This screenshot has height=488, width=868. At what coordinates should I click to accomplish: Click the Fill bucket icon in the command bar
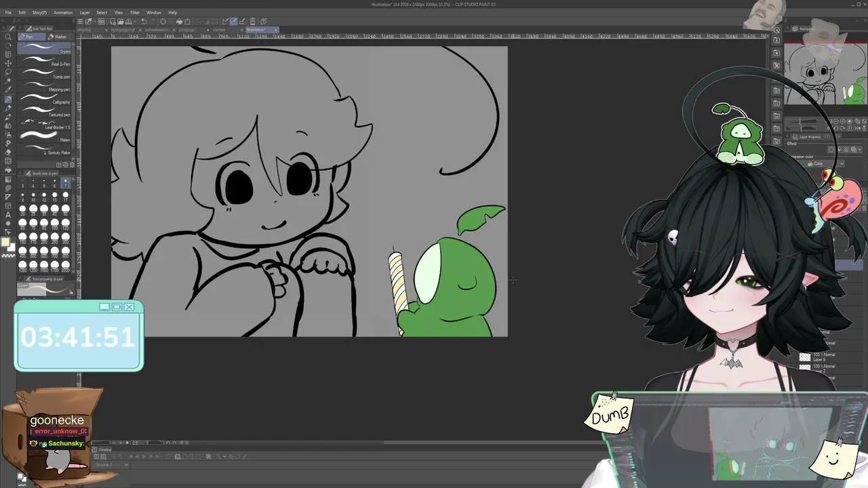[180, 21]
